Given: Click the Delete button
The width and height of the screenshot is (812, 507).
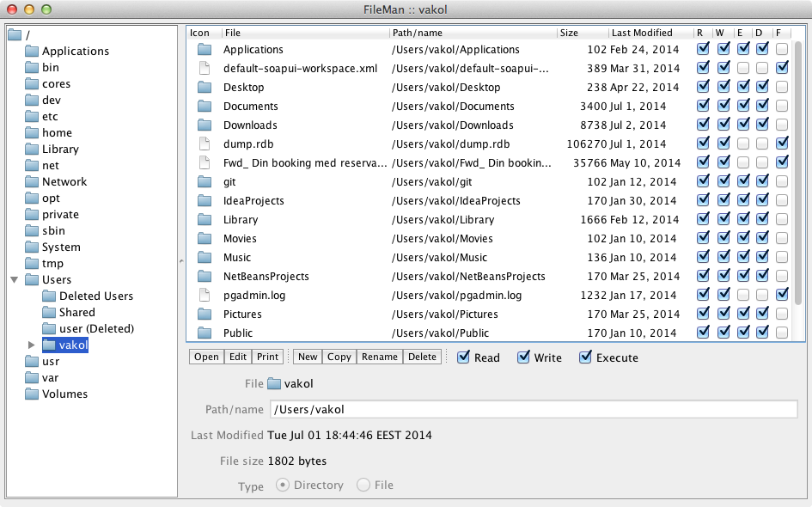Looking at the screenshot, I should point(422,357).
